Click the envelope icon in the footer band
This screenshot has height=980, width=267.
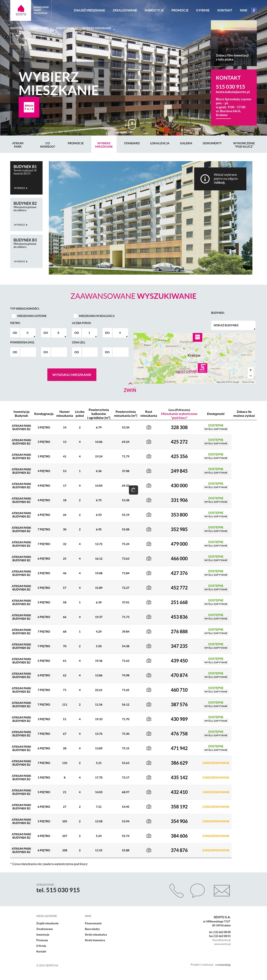222,890
